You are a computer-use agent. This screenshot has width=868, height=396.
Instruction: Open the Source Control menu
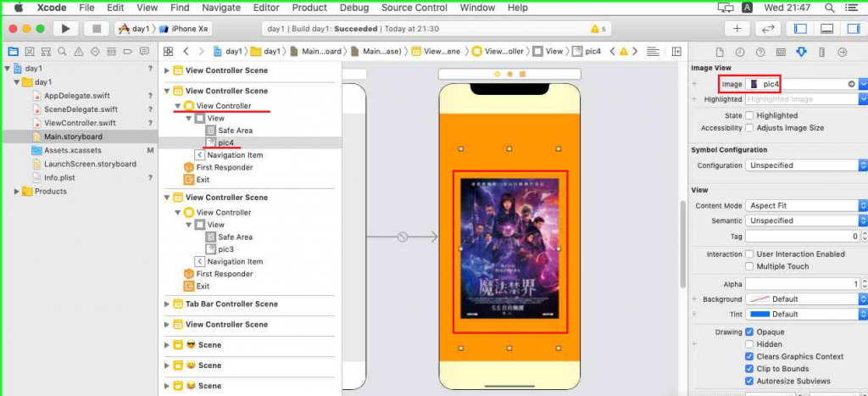pyautogui.click(x=414, y=8)
